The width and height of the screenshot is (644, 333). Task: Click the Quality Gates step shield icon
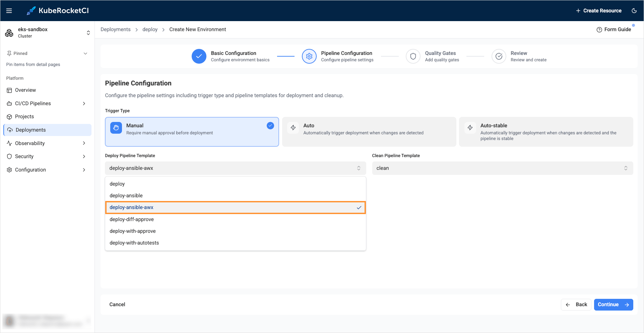413,56
